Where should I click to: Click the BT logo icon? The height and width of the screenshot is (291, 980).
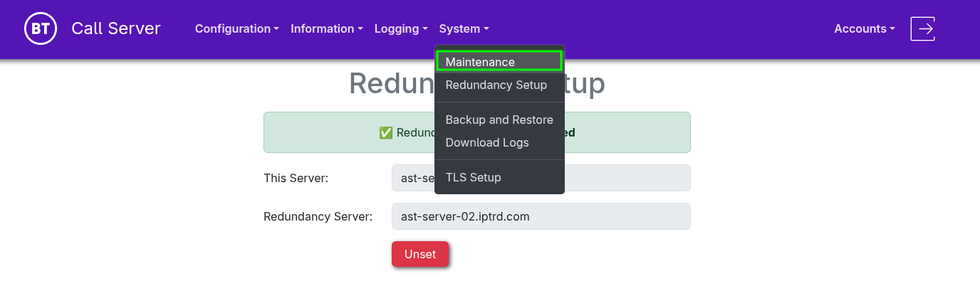(41, 28)
